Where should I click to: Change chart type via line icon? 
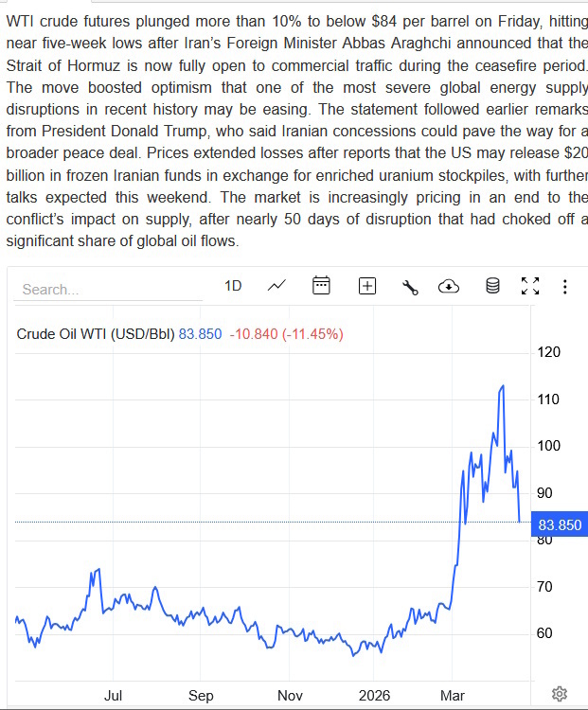pos(276,286)
